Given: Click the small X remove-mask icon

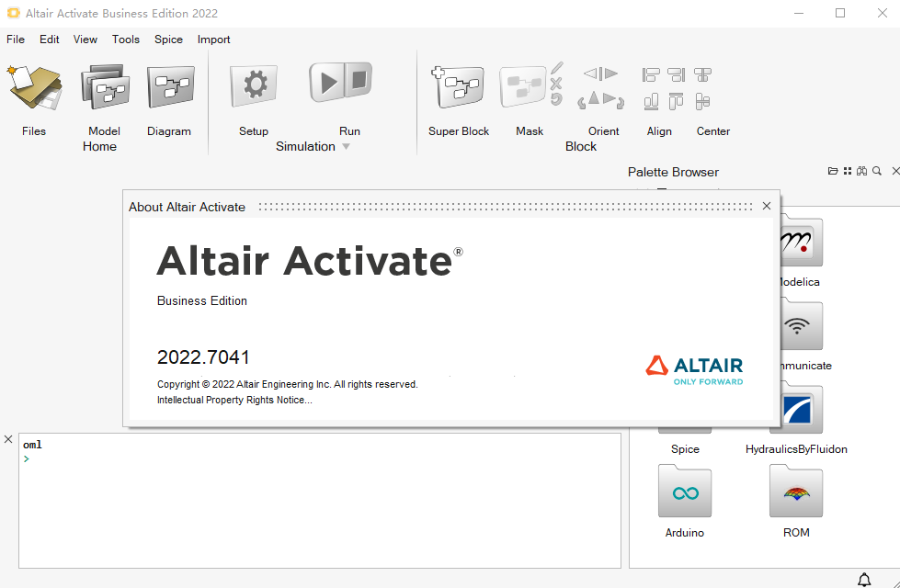Looking at the screenshot, I should (555, 85).
